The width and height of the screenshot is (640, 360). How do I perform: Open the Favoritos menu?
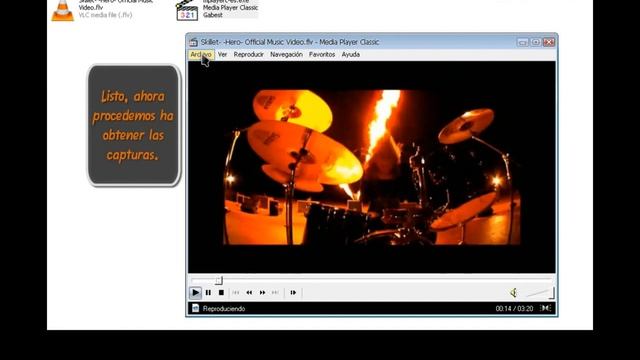click(322, 54)
